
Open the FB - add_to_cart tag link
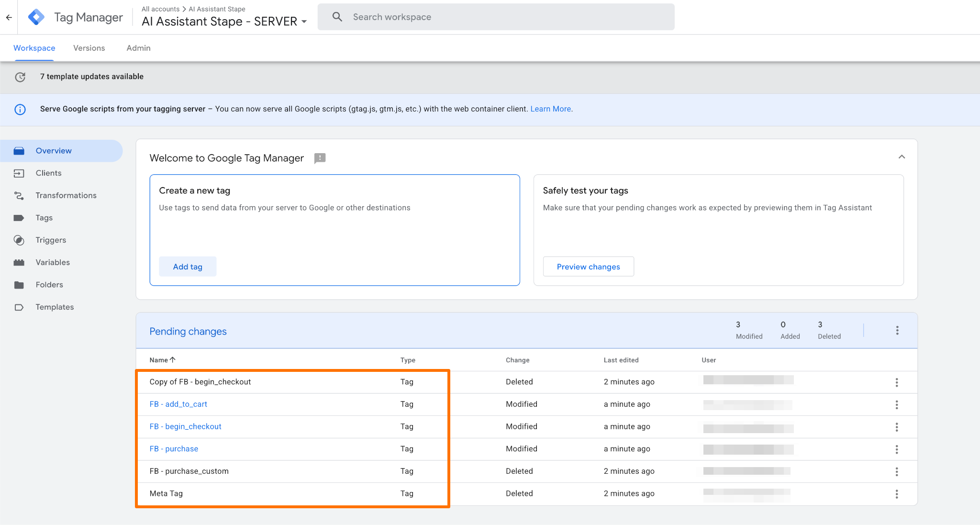[178, 404]
